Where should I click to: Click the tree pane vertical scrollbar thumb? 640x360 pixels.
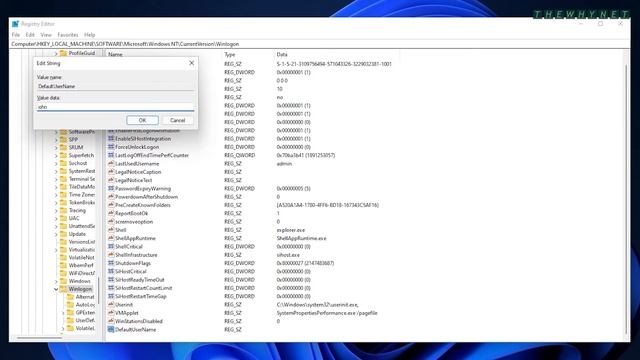click(98, 290)
